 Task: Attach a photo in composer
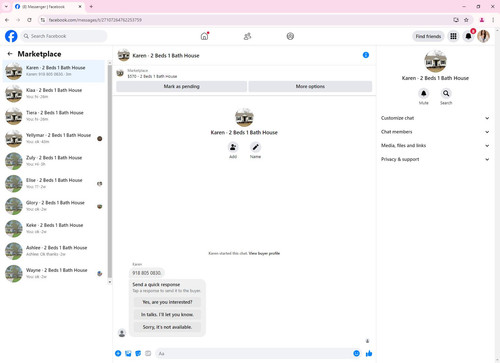coord(128,353)
